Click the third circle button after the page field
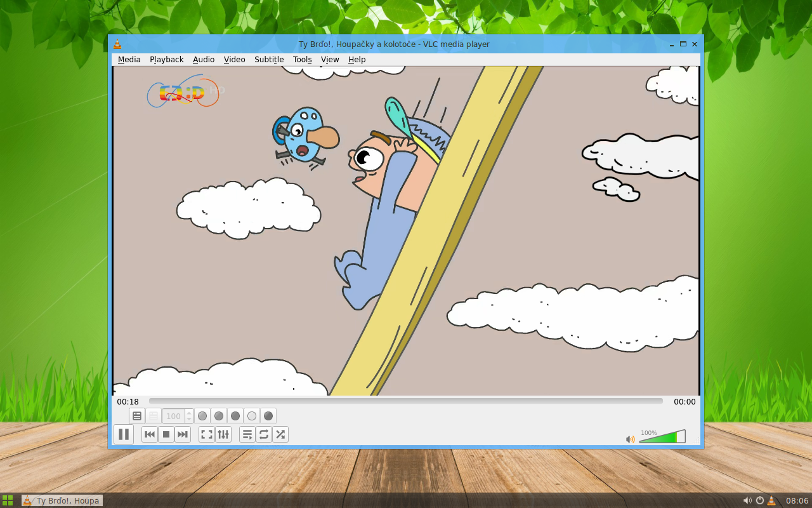This screenshot has height=508, width=812. tap(235, 416)
